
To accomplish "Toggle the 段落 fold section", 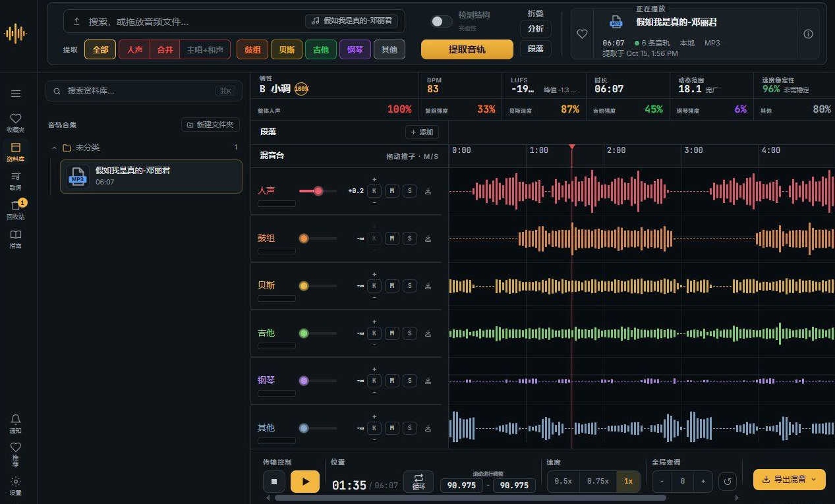I will tap(536, 49).
